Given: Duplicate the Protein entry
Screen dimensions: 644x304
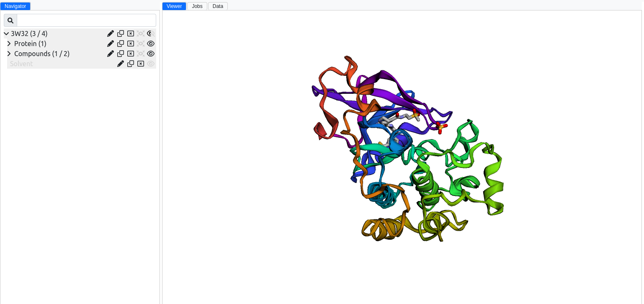Looking at the screenshot, I should (121, 44).
